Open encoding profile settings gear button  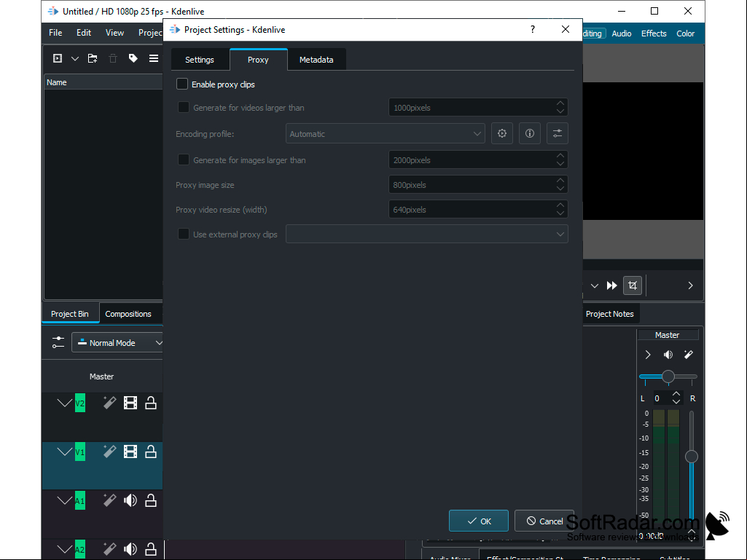click(502, 134)
